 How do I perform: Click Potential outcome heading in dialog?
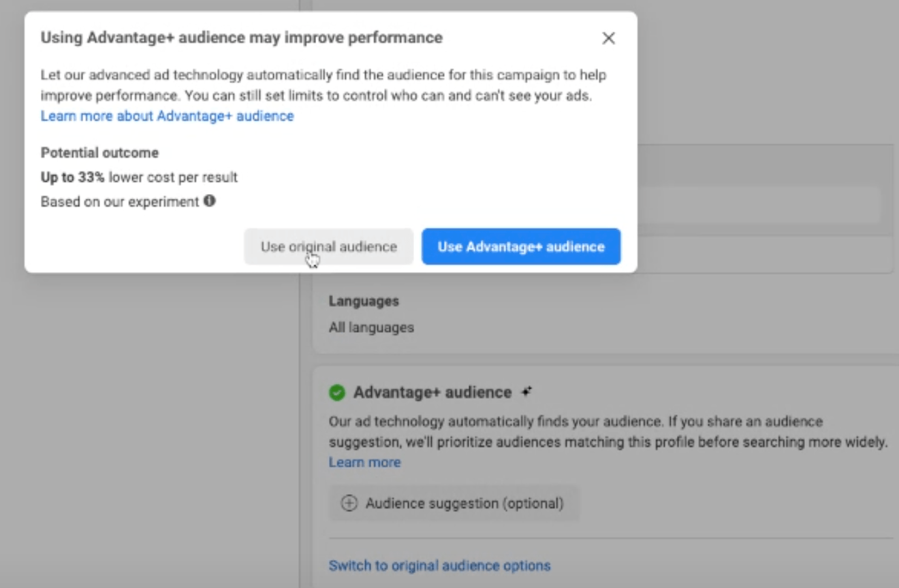[x=99, y=152]
